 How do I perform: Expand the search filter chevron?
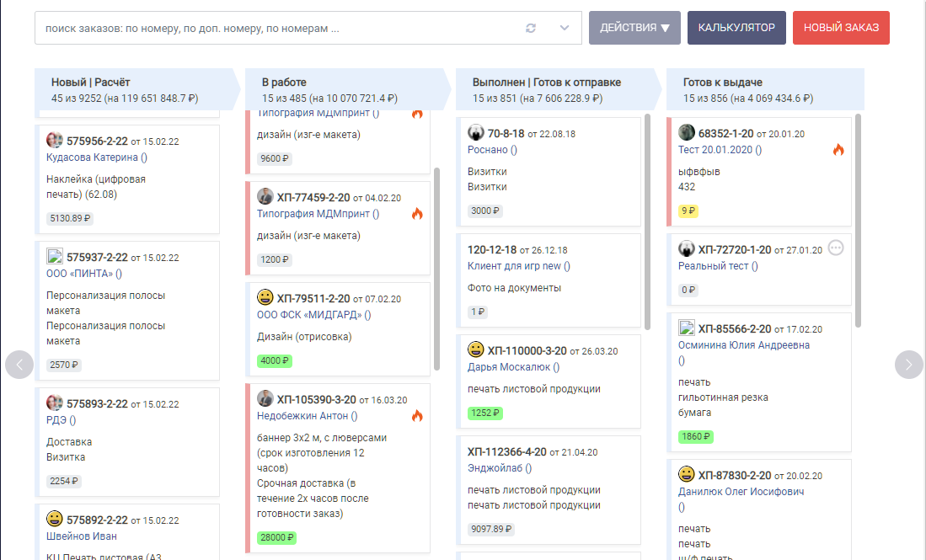tap(564, 28)
